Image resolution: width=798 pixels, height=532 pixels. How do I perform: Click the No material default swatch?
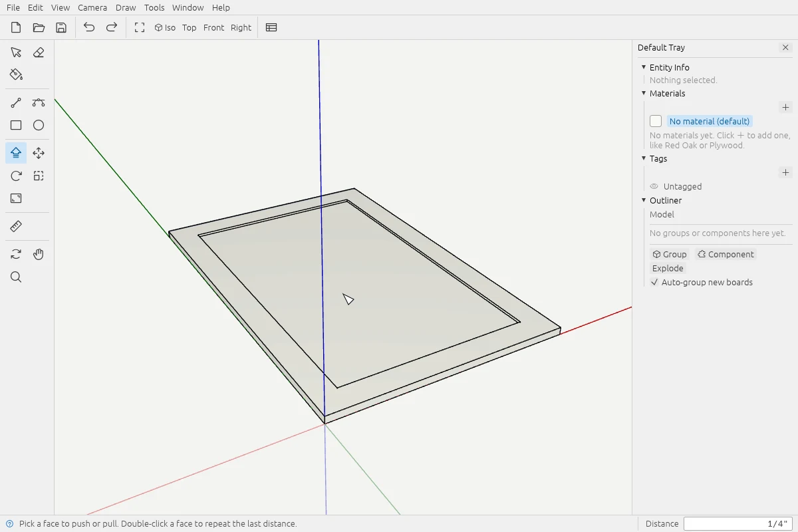pos(656,121)
